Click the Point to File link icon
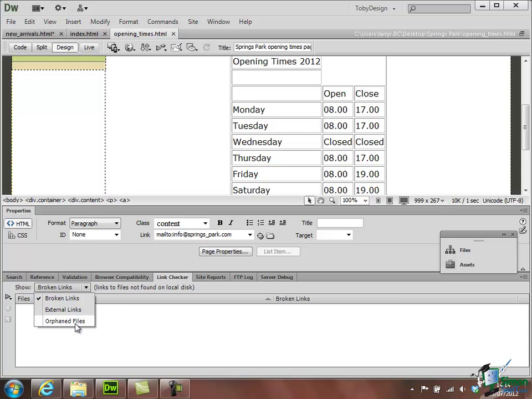This screenshot has height=399, width=532. [x=260, y=236]
